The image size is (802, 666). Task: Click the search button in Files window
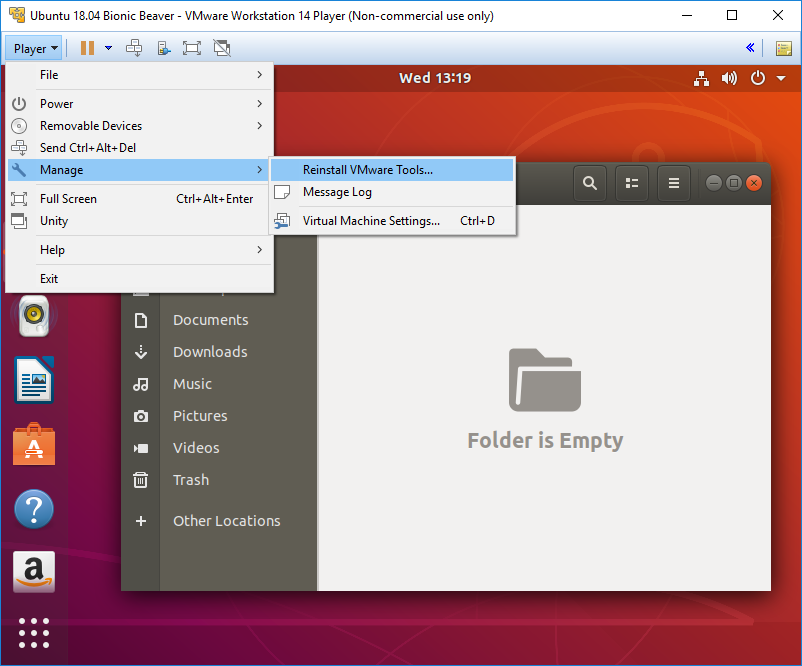tap(590, 183)
